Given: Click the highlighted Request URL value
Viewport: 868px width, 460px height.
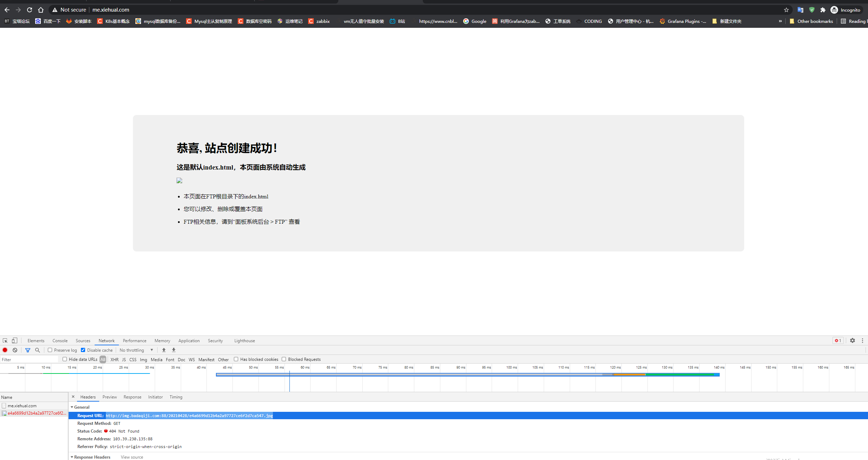Looking at the screenshot, I should point(189,415).
